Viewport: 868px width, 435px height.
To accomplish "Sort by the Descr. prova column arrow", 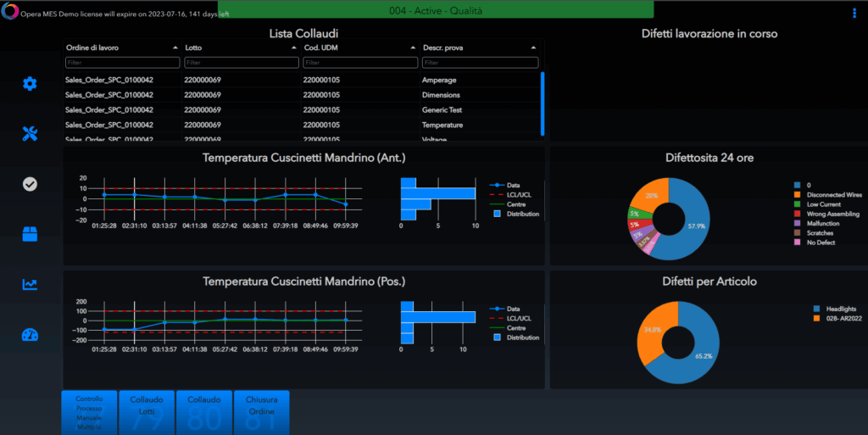I will 534,48.
